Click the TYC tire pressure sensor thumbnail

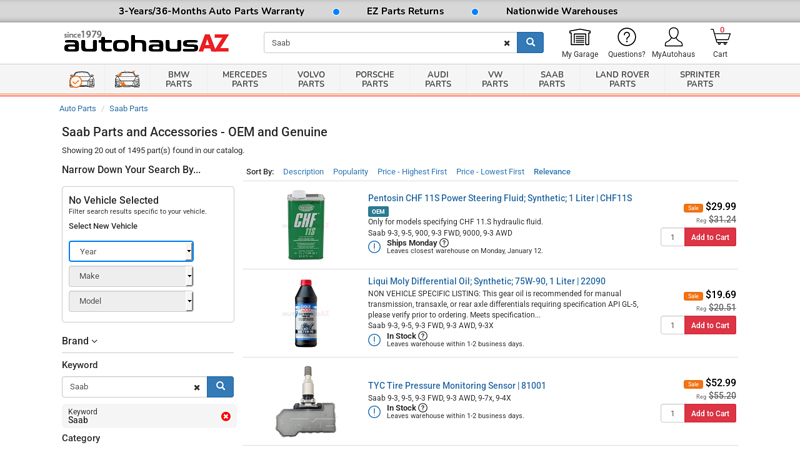point(305,400)
